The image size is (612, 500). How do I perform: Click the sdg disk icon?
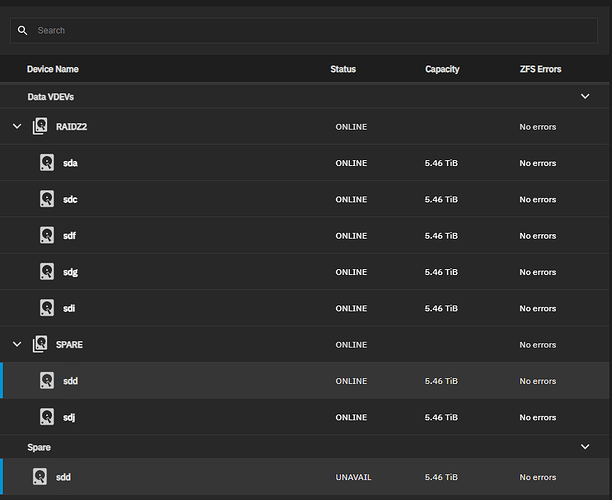click(47, 272)
